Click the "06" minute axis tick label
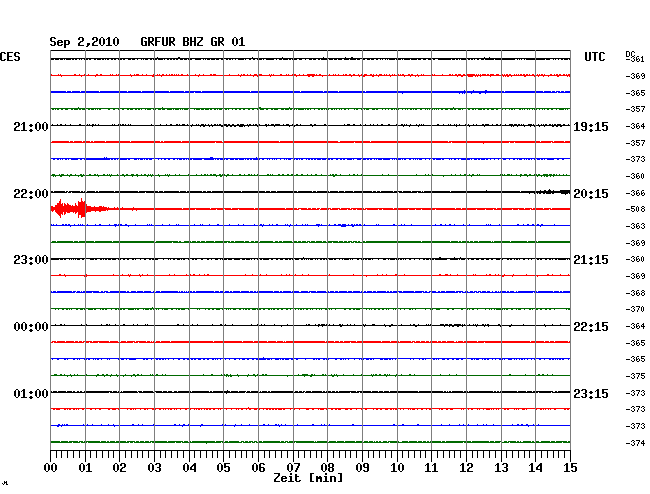Viewport: 650px width, 494px height. point(258,468)
